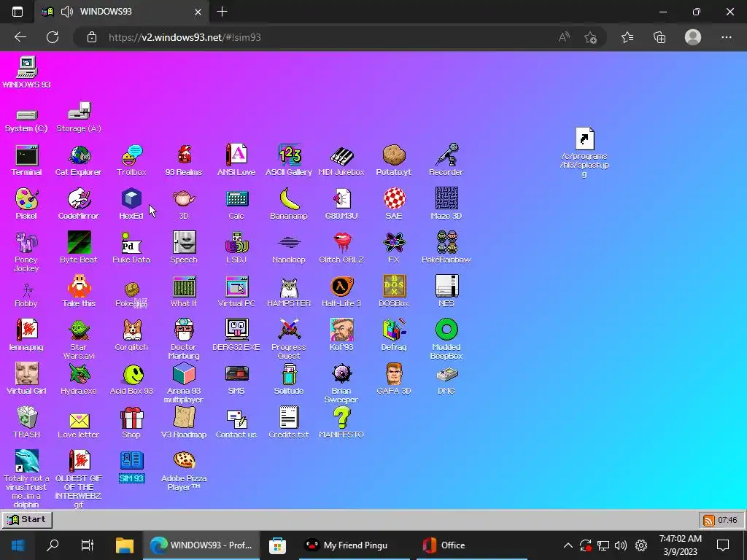This screenshot has height=560, width=747.
Task: Open a new browser tab
Action: [222, 12]
